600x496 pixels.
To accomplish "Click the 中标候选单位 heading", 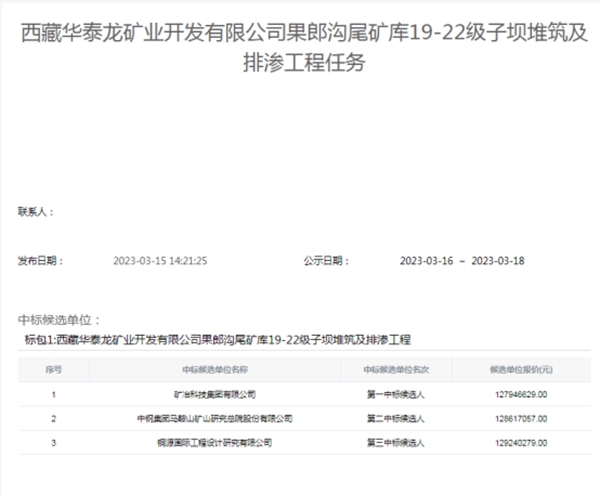I will pyautogui.click(x=59, y=320).
